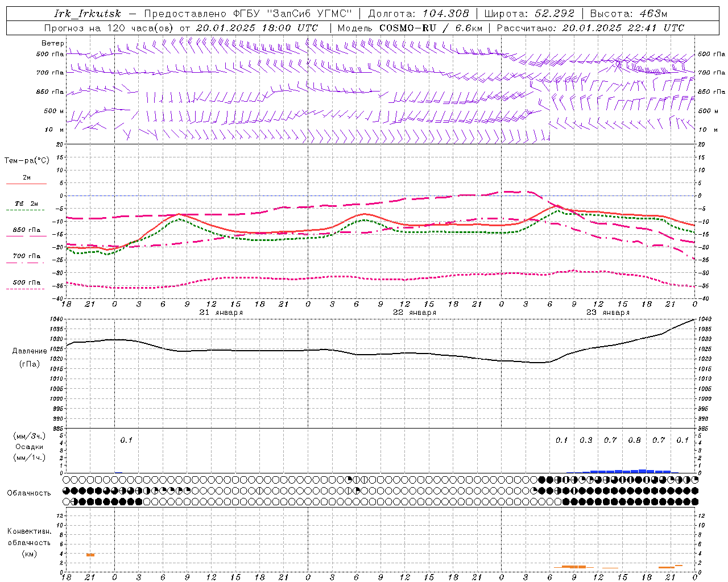The height and width of the screenshot is (582, 728).
Task: Click the 'Облачность' cloudiness label
Action: click(x=29, y=493)
